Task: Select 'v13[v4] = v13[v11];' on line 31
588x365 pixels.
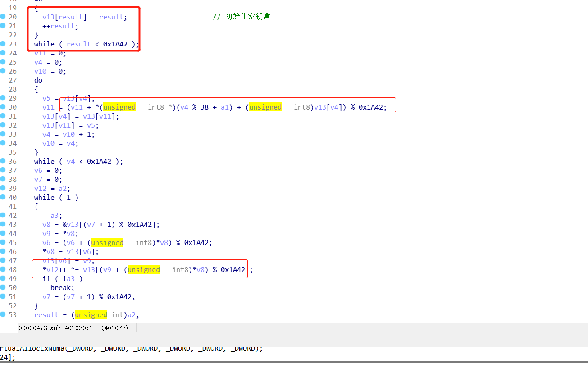Action: click(x=81, y=116)
